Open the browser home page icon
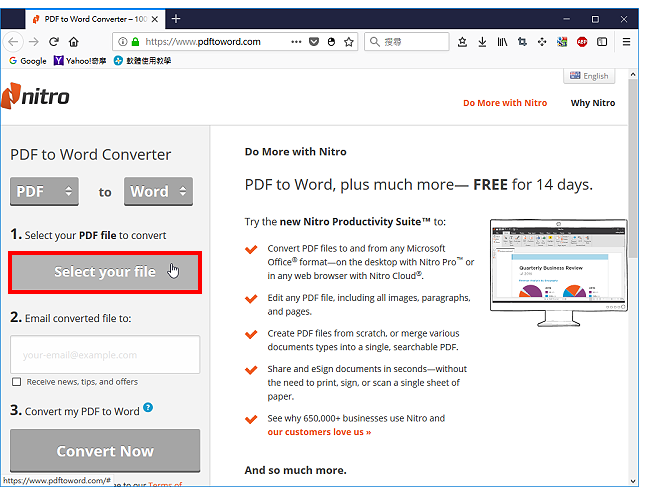The height and width of the screenshot is (488, 649). pos(74,42)
